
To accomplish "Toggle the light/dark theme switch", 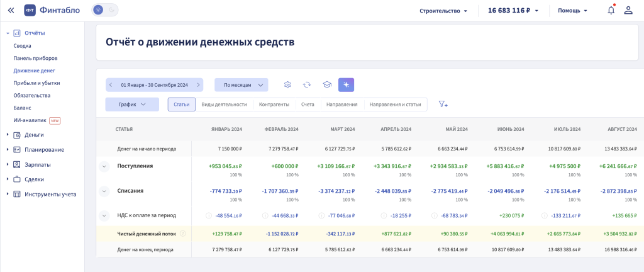I will tap(105, 10).
